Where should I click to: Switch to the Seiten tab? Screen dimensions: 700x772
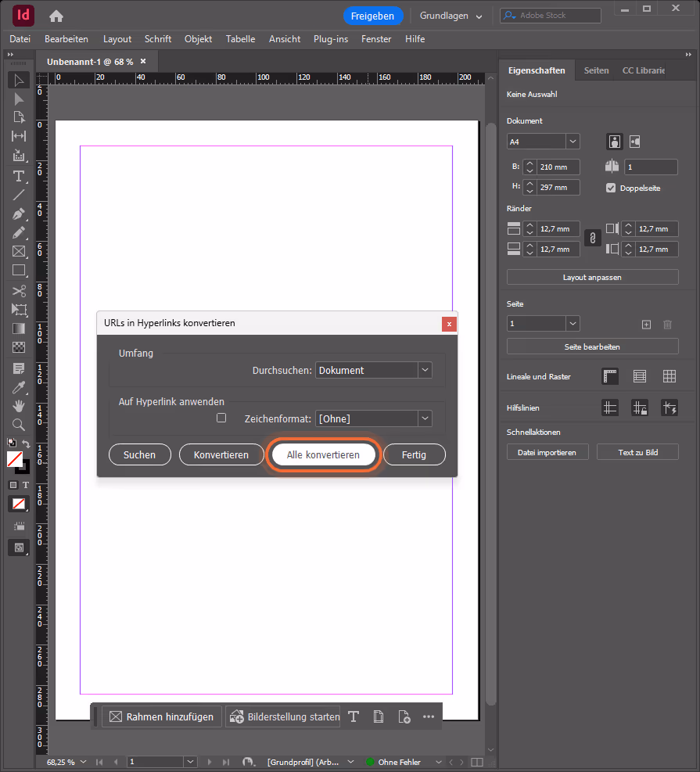596,70
